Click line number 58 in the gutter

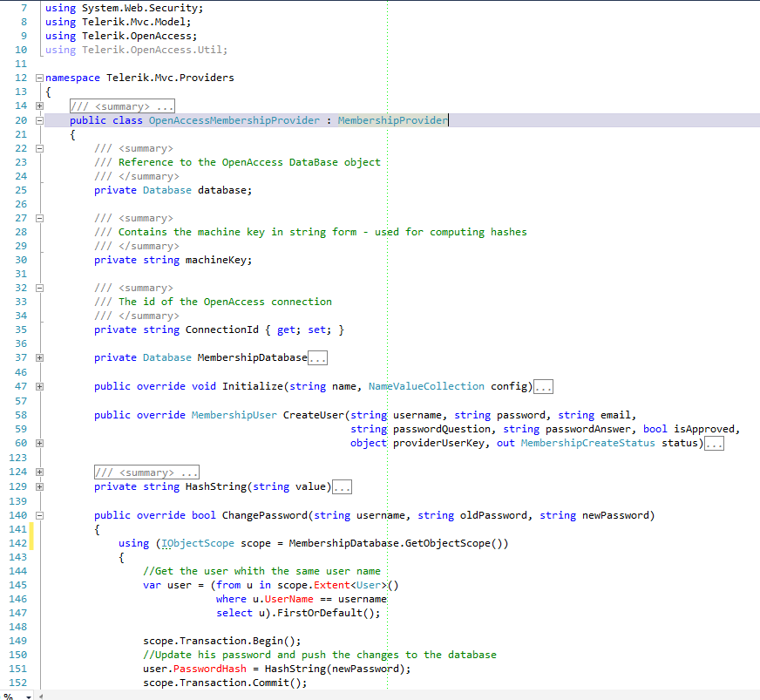(21, 415)
